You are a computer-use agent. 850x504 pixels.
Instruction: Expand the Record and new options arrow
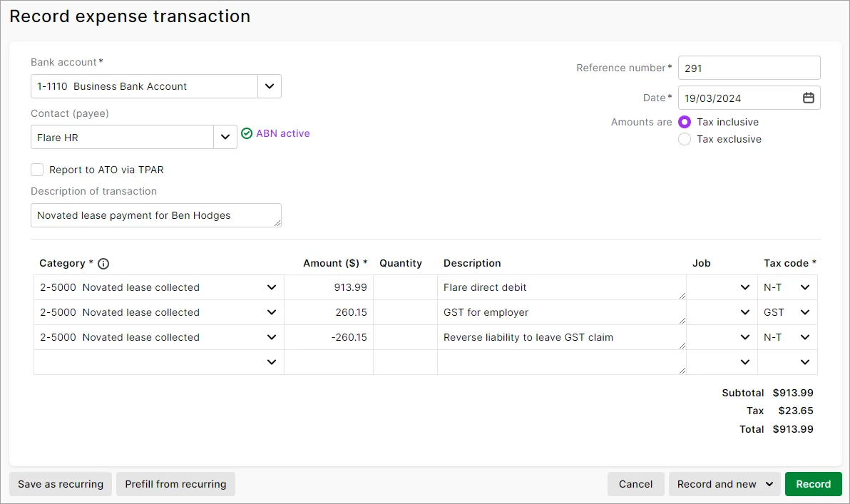[769, 484]
